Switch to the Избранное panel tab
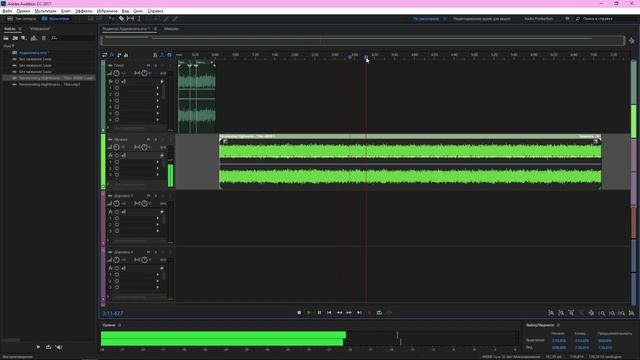 (39, 29)
